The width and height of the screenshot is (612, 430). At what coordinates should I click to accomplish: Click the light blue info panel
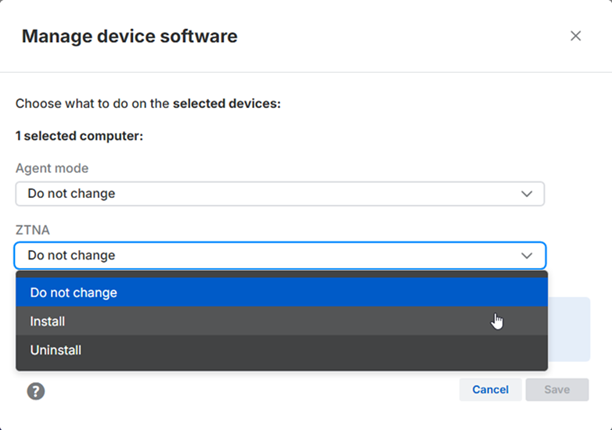tap(569, 328)
